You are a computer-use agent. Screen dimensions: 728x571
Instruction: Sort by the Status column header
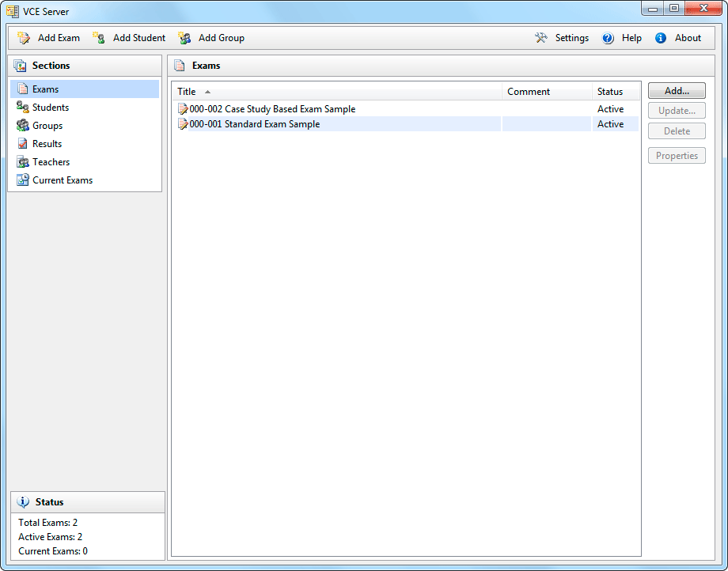pyautogui.click(x=616, y=92)
